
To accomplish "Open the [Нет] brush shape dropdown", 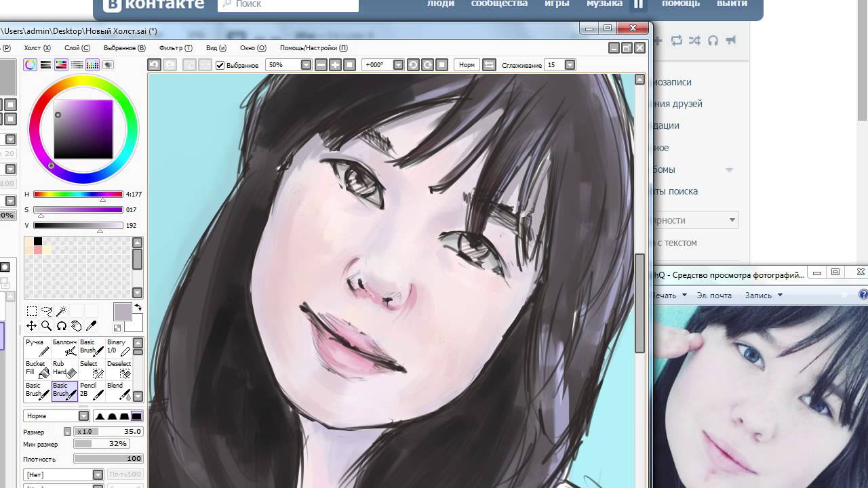I will click(x=63, y=475).
